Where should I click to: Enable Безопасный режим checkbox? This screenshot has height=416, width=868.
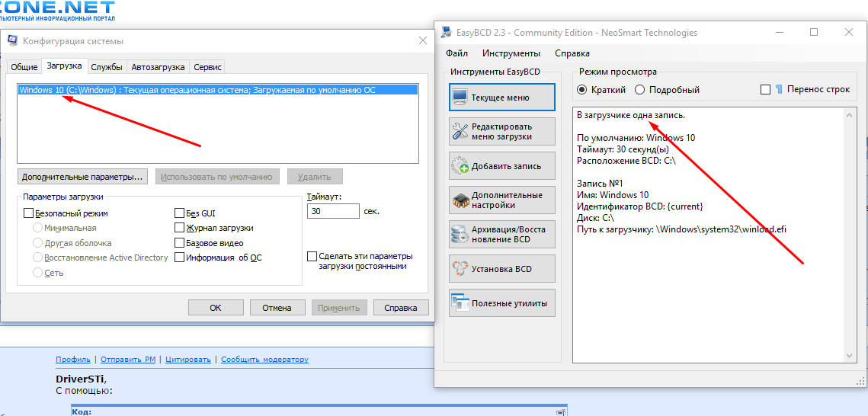pyautogui.click(x=28, y=213)
